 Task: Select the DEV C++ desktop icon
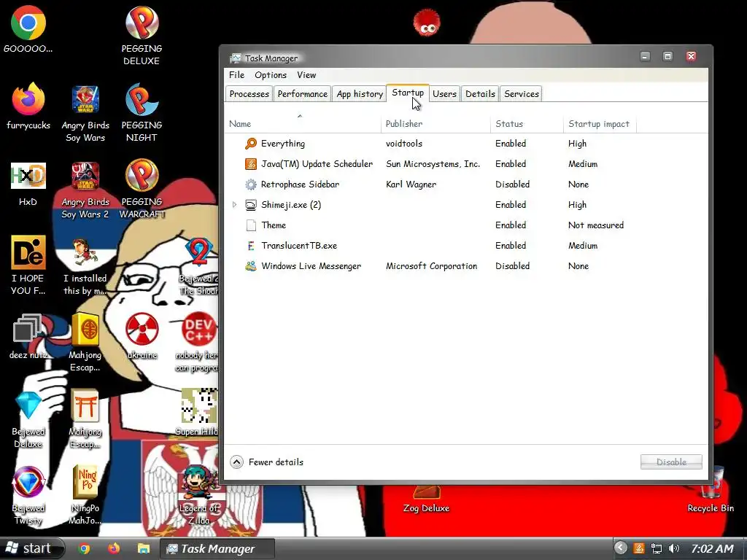(x=198, y=329)
